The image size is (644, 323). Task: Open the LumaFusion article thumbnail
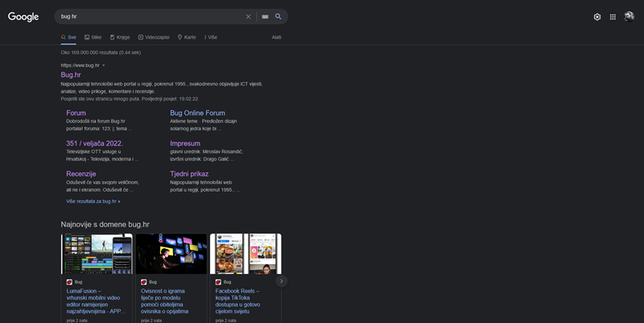click(97, 254)
